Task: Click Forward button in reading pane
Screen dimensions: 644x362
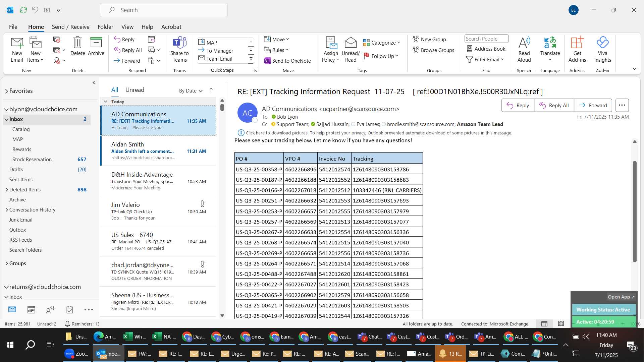Action: (x=593, y=105)
